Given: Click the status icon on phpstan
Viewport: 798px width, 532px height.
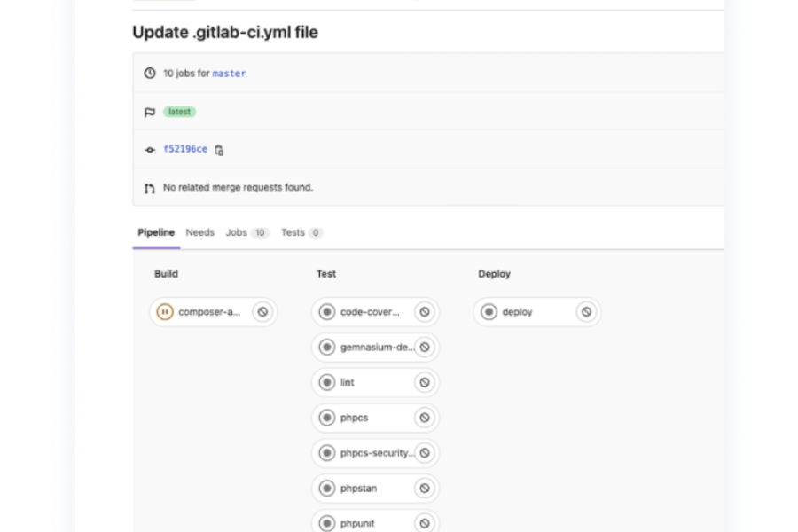Looking at the screenshot, I should pyautogui.click(x=326, y=489).
